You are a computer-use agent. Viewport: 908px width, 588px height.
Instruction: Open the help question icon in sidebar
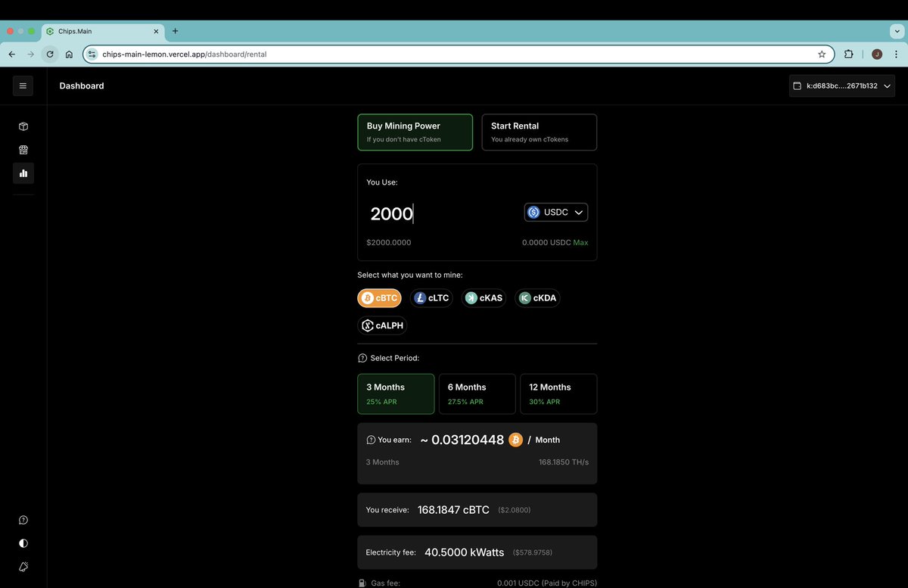point(23,520)
